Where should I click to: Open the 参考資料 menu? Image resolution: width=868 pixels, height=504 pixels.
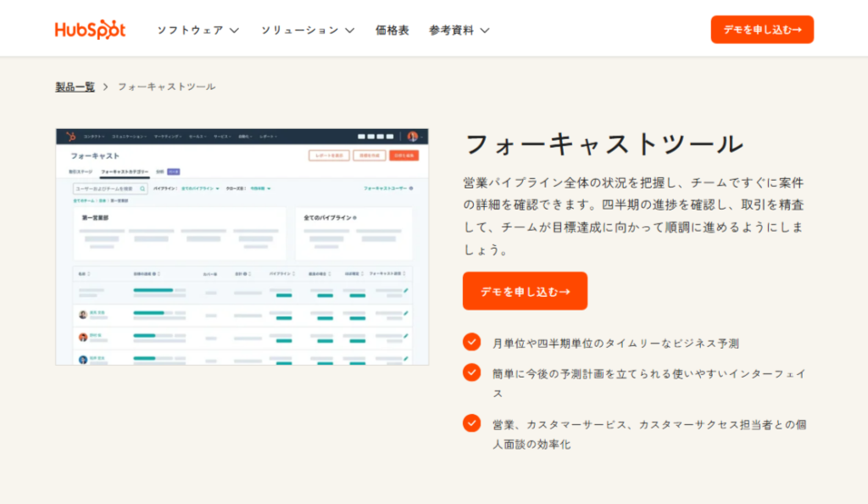click(x=451, y=30)
